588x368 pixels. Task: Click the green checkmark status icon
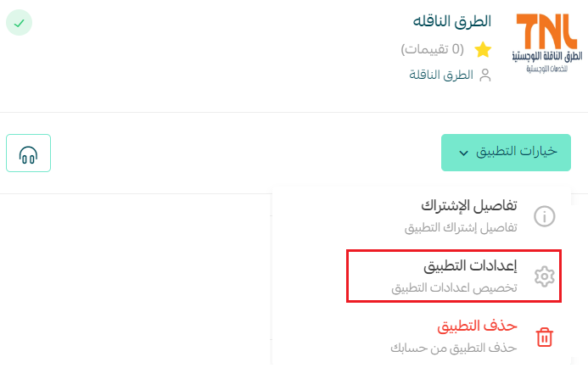point(20,23)
